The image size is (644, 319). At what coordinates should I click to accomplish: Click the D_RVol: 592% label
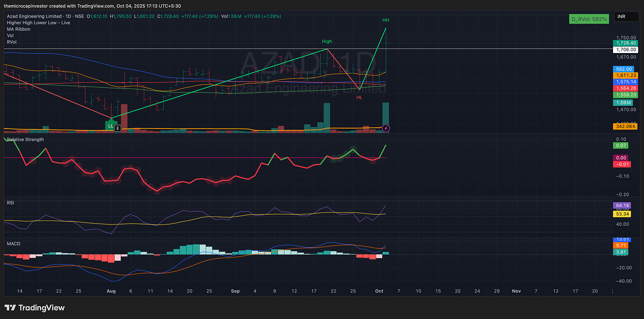tap(589, 19)
